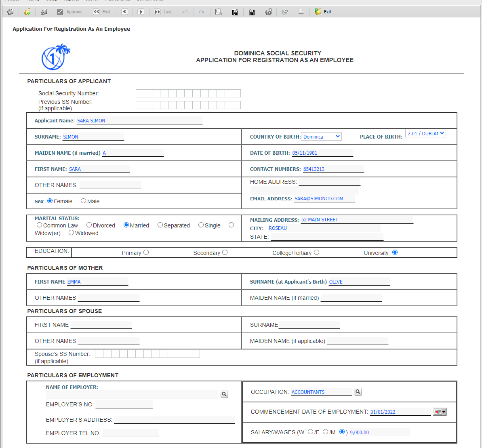Select fortnightly (F) salary radio
The width and height of the screenshot is (482, 448).
(x=326, y=432)
